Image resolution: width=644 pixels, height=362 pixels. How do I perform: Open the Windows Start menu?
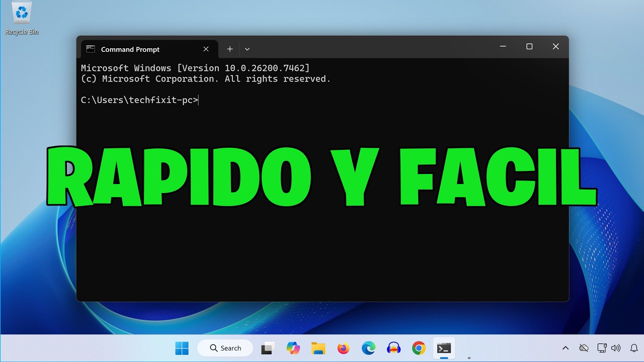(182, 348)
